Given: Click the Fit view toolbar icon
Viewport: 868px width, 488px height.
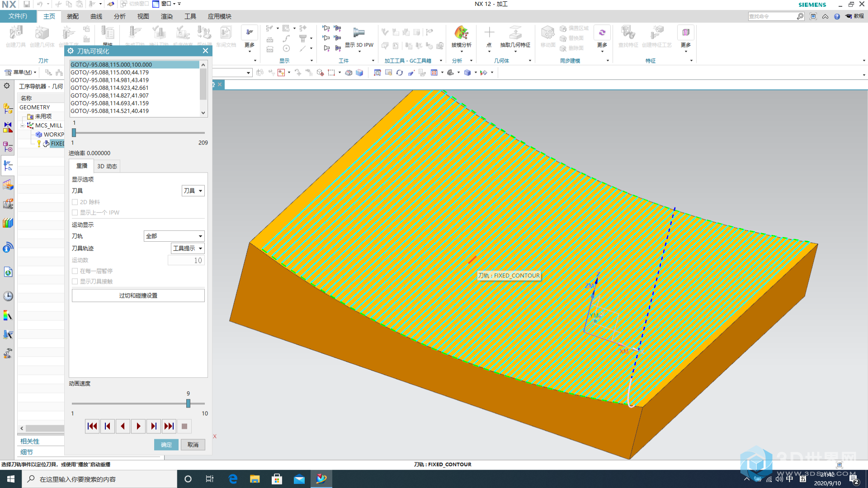Looking at the screenshot, I should tap(377, 72).
